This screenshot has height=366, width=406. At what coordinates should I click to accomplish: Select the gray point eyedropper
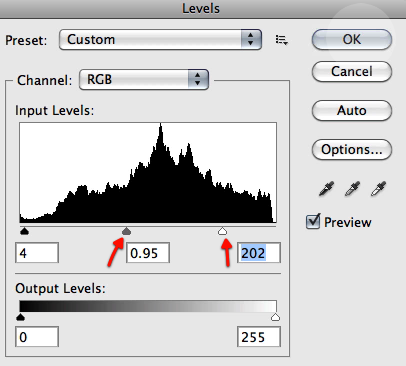coord(352,189)
